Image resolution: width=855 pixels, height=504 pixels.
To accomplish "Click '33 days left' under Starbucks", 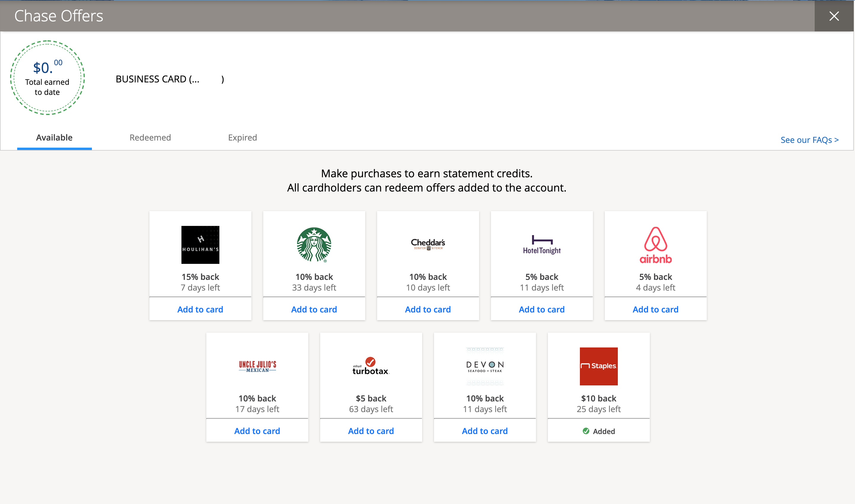I will (x=314, y=288).
